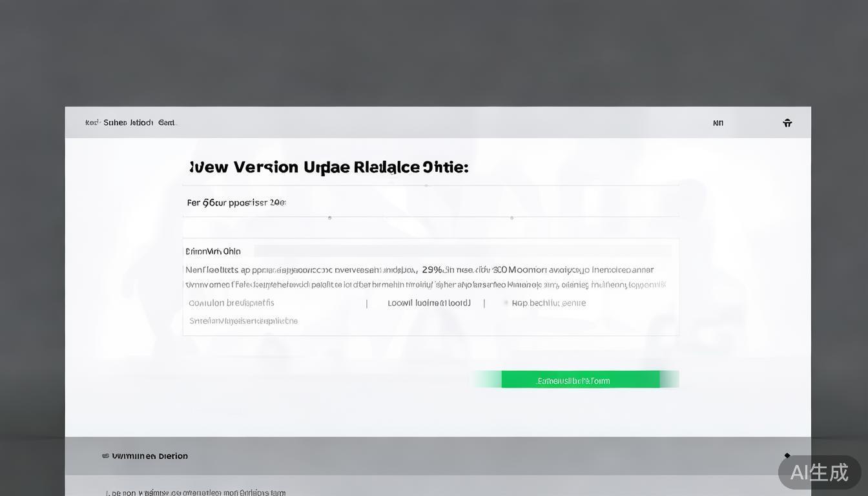The image size is (868, 496).
Task: Click the small dot under the main heading
Action: [x=426, y=185]
